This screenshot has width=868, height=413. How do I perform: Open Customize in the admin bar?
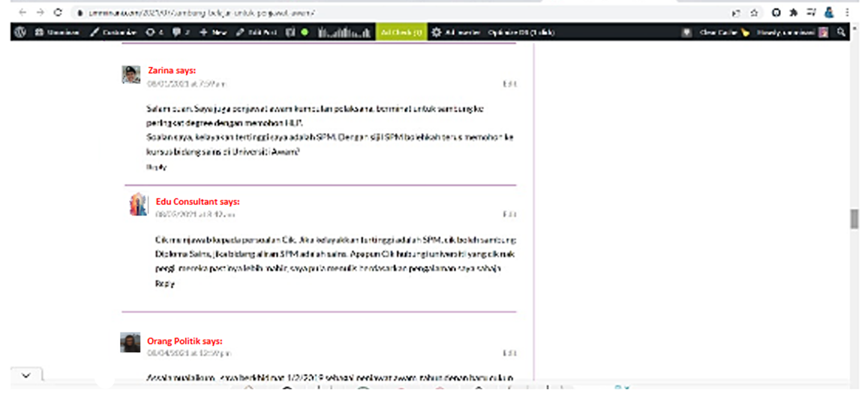[114, 32]
